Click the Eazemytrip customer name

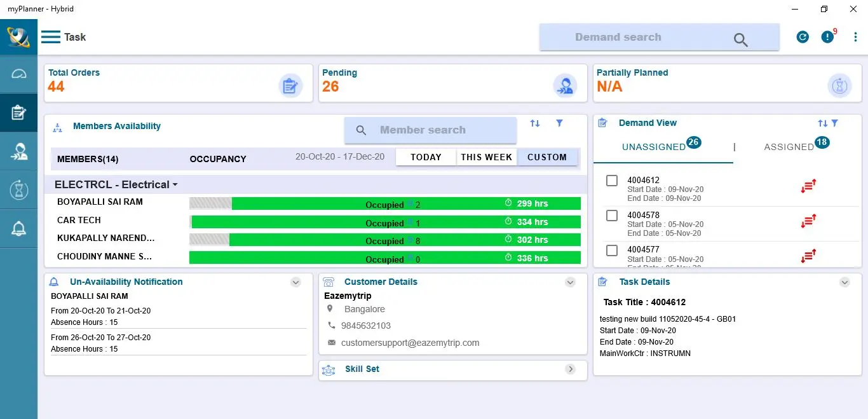click(348, 296)
